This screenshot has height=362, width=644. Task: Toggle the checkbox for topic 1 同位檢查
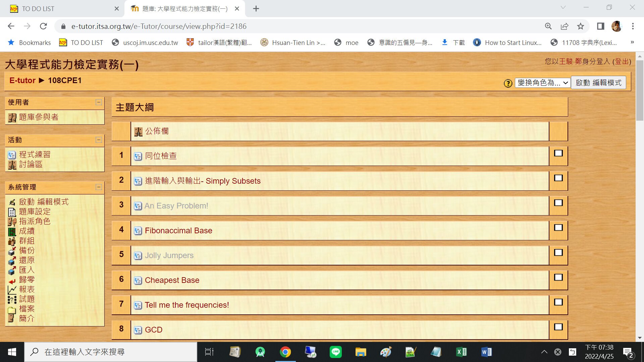point(558,154)
